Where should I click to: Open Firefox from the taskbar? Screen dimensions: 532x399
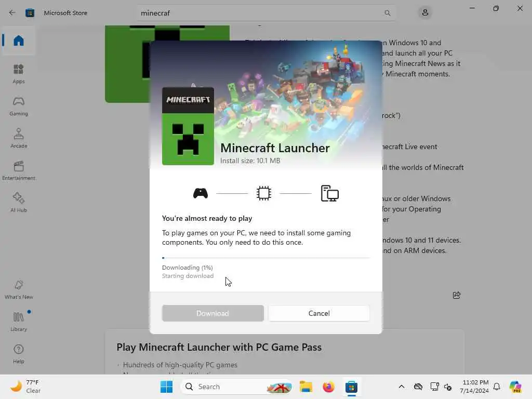coord(328,387)
